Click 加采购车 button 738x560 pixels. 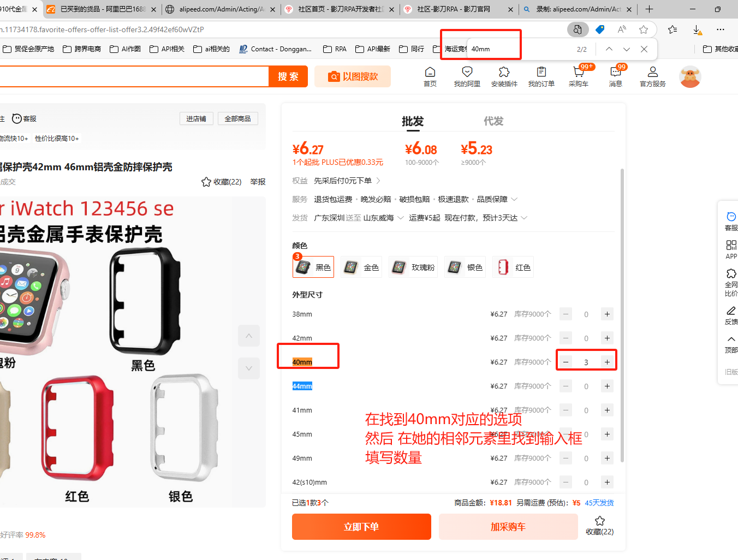(508, 527)
